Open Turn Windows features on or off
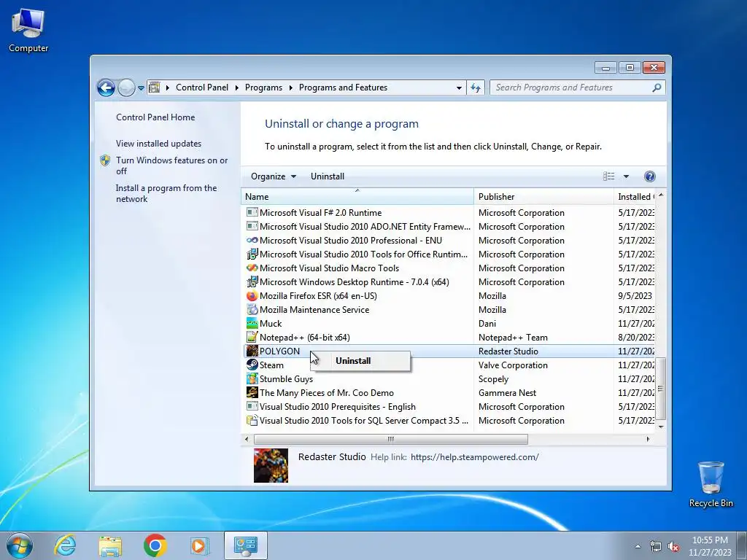The height and width of the screenshot is (560, 747). pos(171,166)
